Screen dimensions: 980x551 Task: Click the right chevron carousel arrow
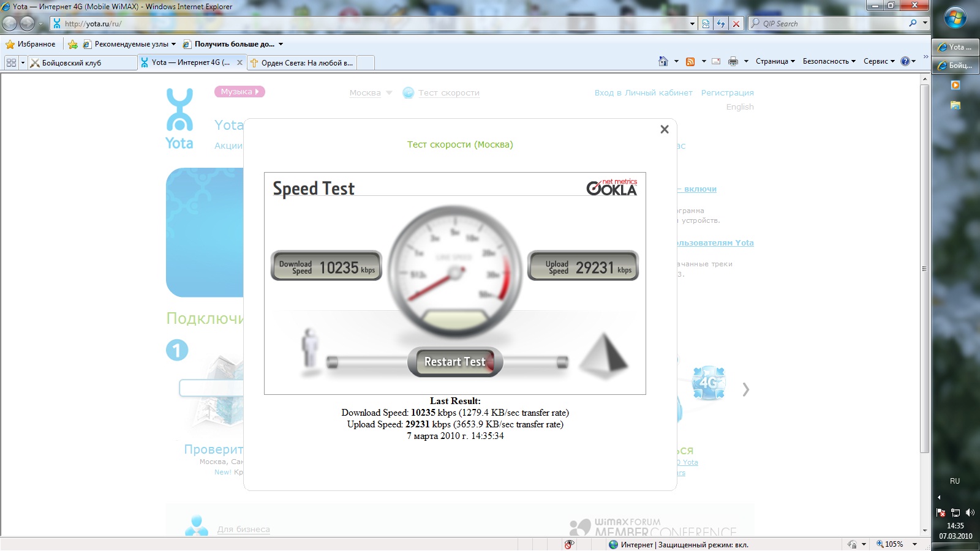click(x=745, y=389)
